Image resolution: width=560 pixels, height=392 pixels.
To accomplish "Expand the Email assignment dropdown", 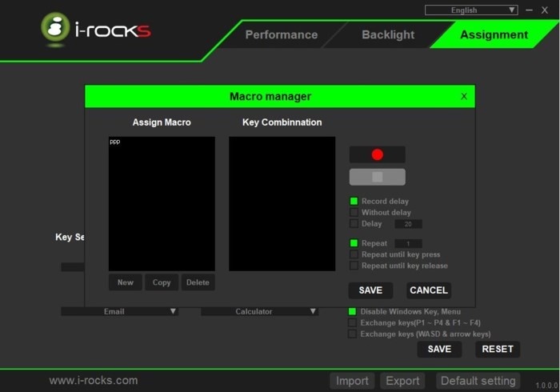I will click(119, 311).
